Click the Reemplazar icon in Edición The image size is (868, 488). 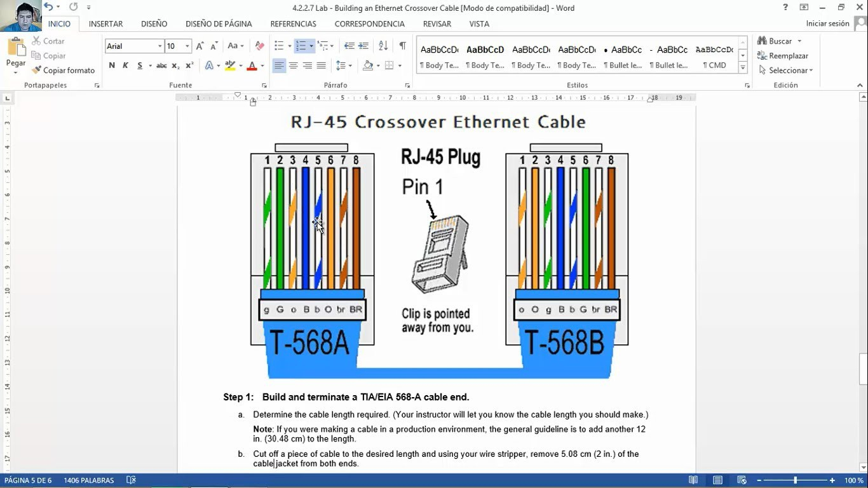(762, 56)
